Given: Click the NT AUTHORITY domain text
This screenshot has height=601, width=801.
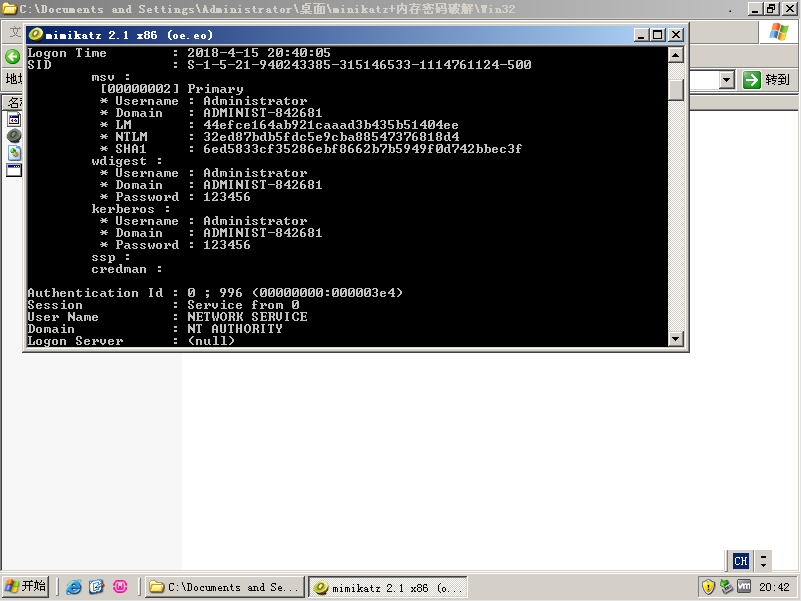Looking at the screenshot, I should [x=235, y=329].
